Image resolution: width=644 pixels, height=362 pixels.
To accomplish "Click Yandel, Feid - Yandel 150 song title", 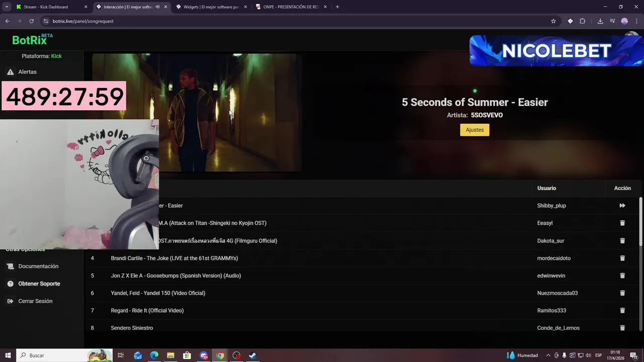I will [x=158, y=293].
